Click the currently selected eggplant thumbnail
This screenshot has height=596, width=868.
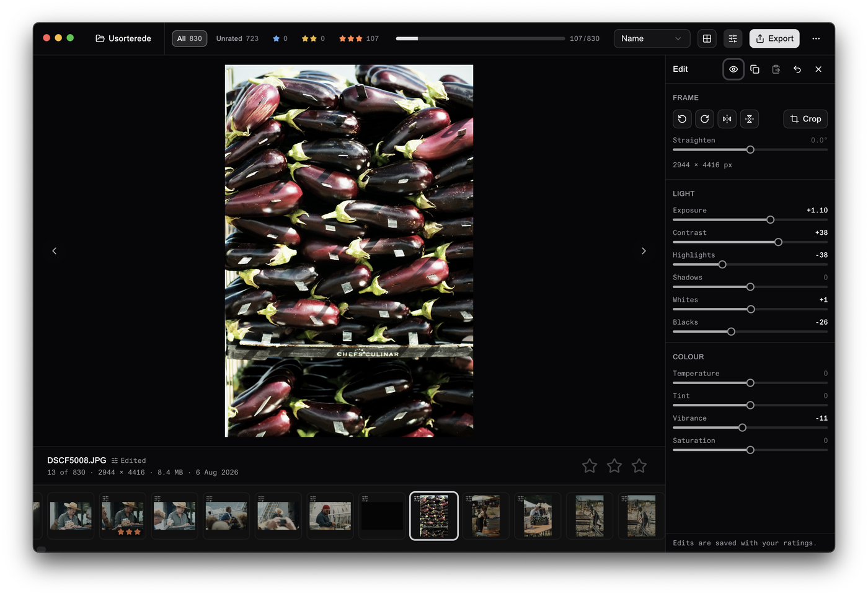click(x=434, y=516)
